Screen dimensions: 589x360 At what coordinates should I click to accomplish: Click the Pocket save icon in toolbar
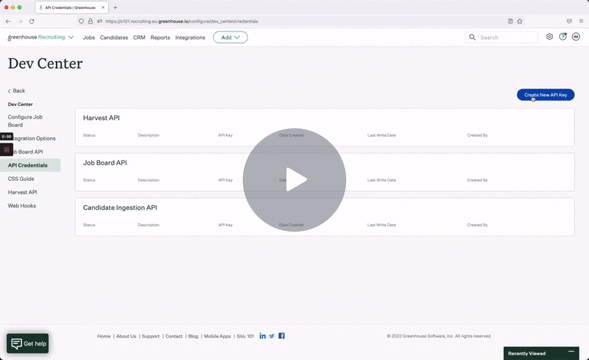(569, 21)
